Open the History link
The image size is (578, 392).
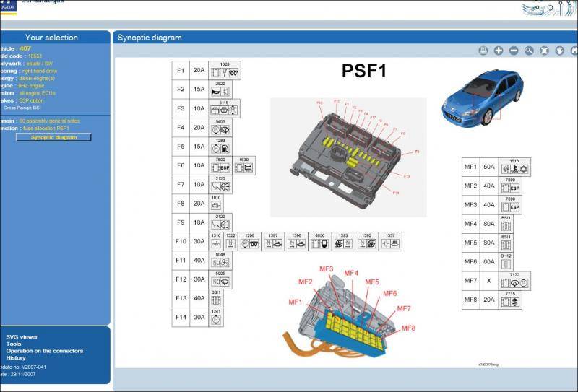tap(16, 357)
